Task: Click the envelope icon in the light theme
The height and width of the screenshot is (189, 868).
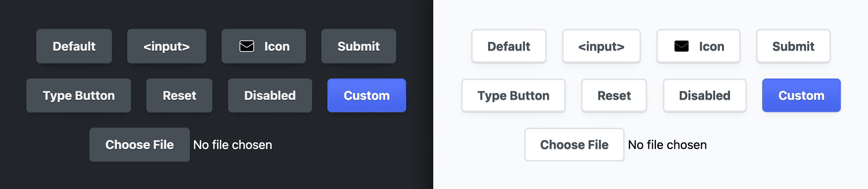Action: pyautogui.click(x=681, y=46)
